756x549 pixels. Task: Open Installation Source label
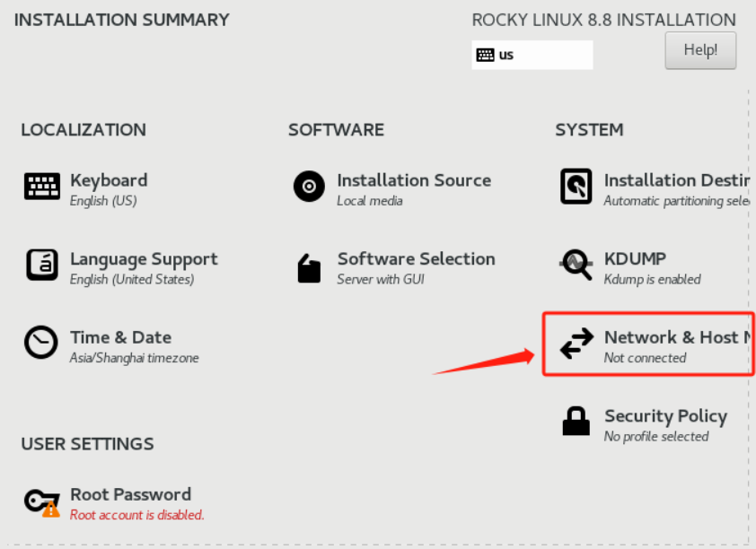pyautogui.click(x=414, y=180)
